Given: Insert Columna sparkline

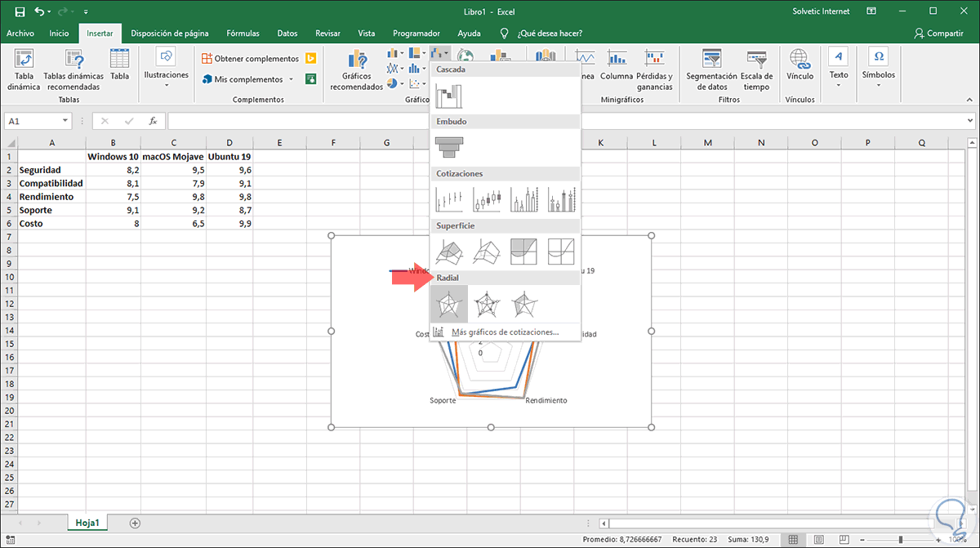Looking at the screenshot, I should (617, 65).
